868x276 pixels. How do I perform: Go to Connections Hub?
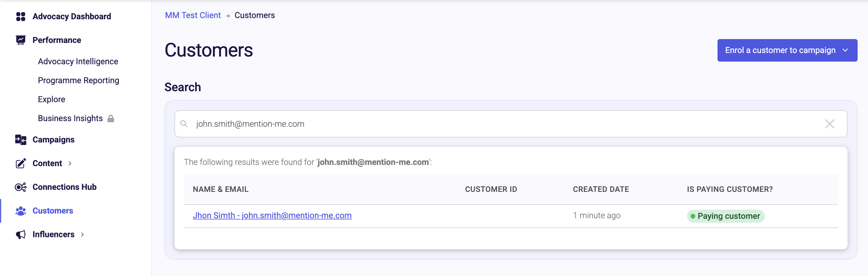[x=64, y=187]
